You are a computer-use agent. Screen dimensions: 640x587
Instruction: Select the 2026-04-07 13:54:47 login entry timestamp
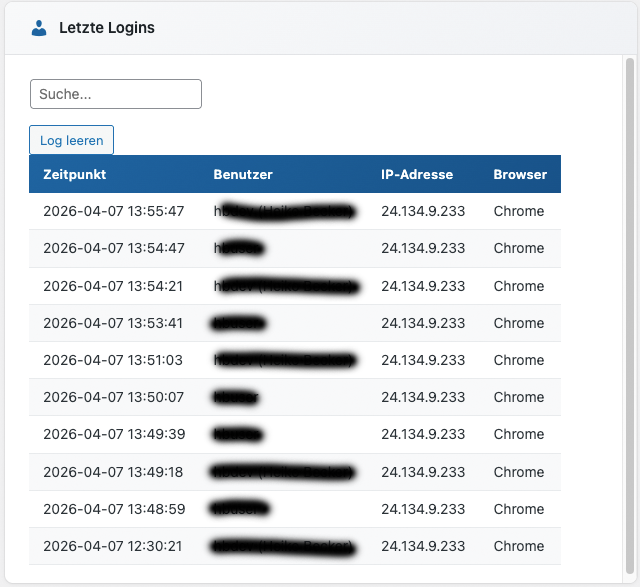coord(114,248)
